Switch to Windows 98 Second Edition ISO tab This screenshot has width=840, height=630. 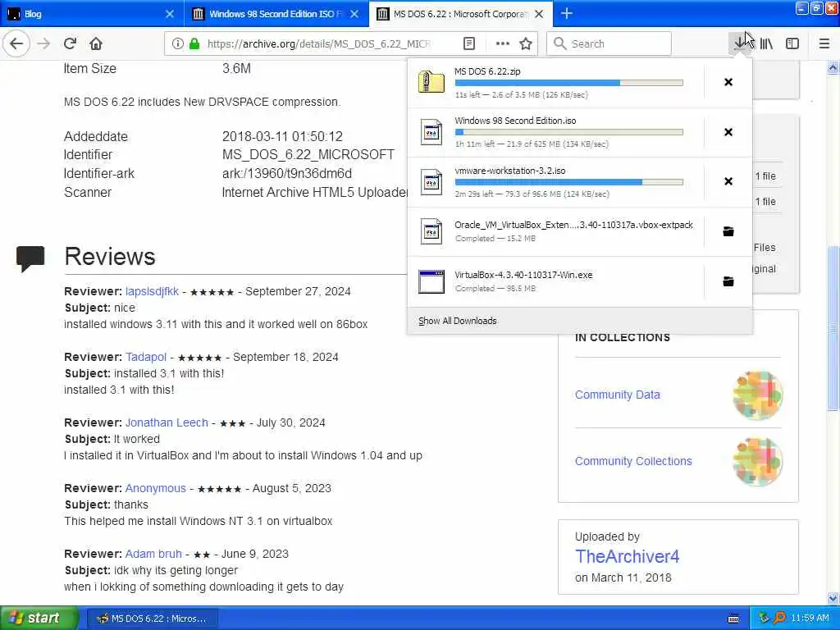[276, 13]
